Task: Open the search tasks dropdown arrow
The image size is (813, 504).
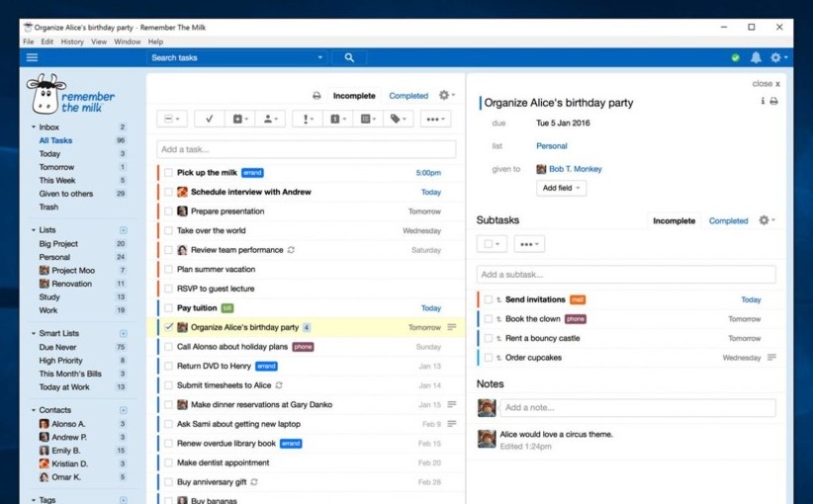Action: (x=319, y=57)
